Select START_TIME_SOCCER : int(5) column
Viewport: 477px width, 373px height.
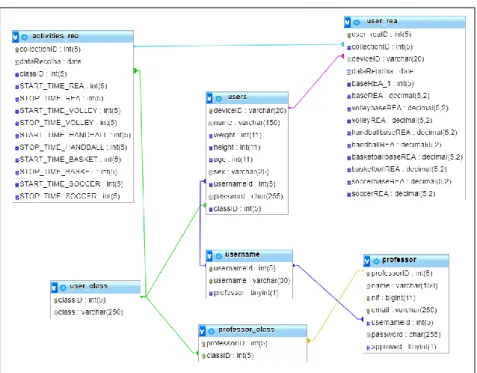[x=69, y=184]
